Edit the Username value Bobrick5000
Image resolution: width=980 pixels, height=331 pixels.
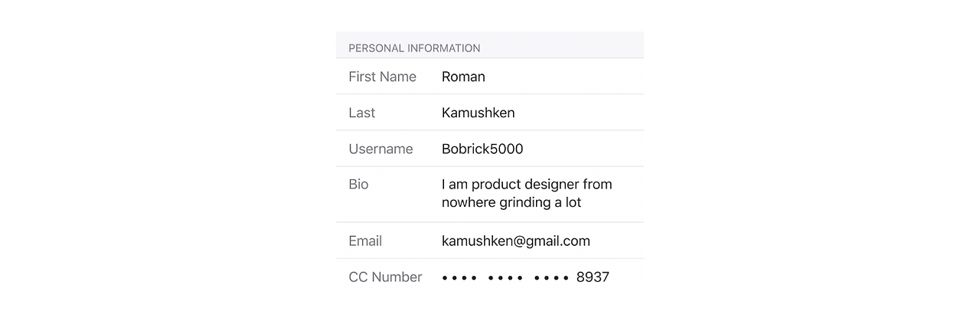pos(482,149)
